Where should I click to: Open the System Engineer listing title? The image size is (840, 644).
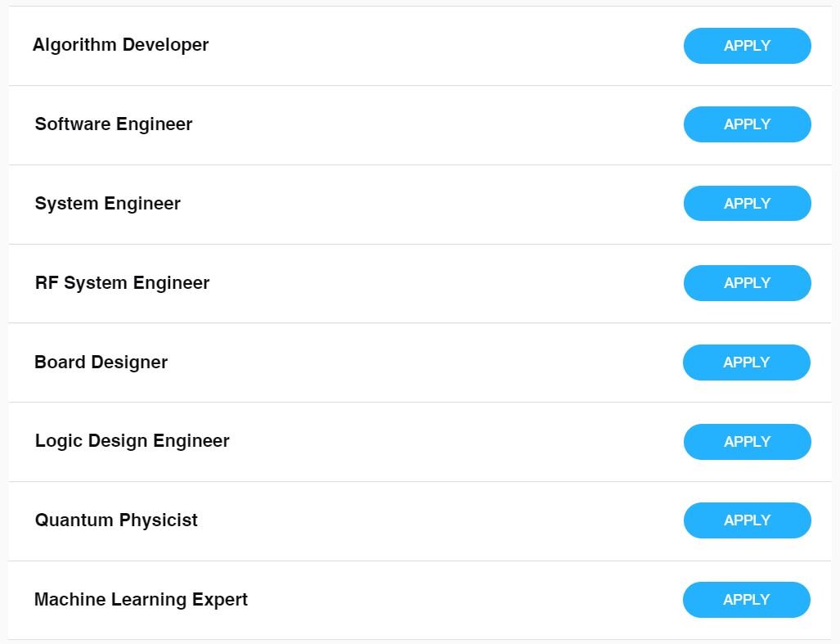(107, 204)
